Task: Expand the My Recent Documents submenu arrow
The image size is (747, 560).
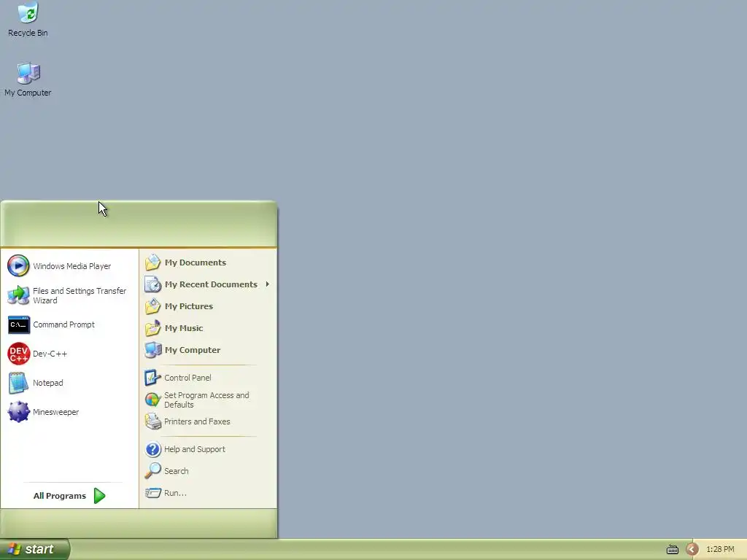Action: tap(268, 284)
